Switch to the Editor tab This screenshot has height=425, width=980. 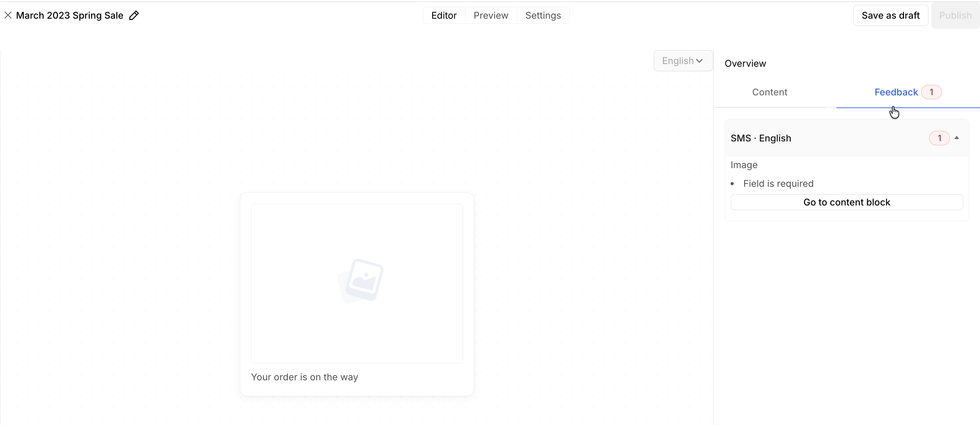(444, 15)
